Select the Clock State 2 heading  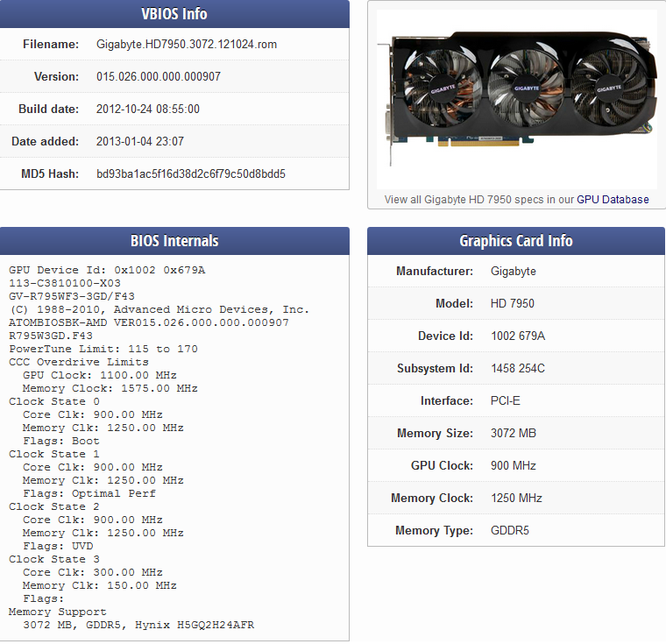pyautogui.click(x=54, y=506)
